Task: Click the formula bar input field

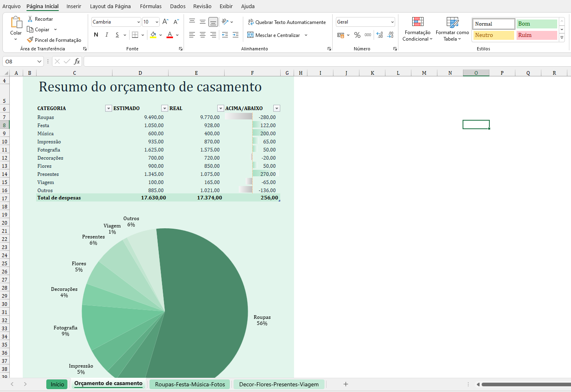Action: click(325, 61)
